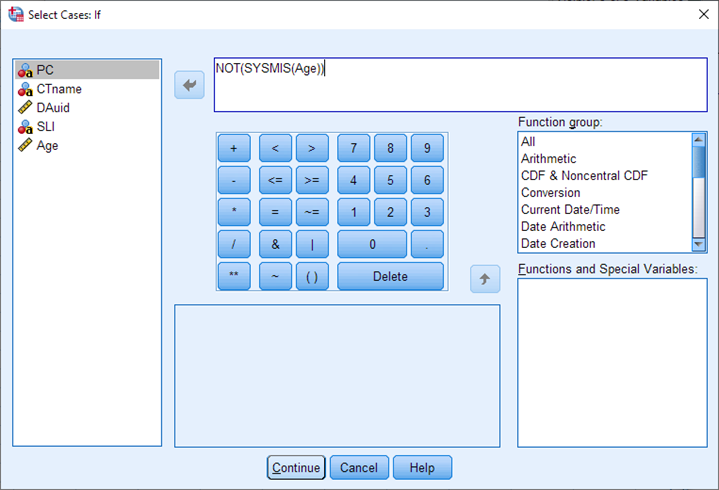
Task: Click the NOT (~) keypad button
Action: tap(275, 276)
